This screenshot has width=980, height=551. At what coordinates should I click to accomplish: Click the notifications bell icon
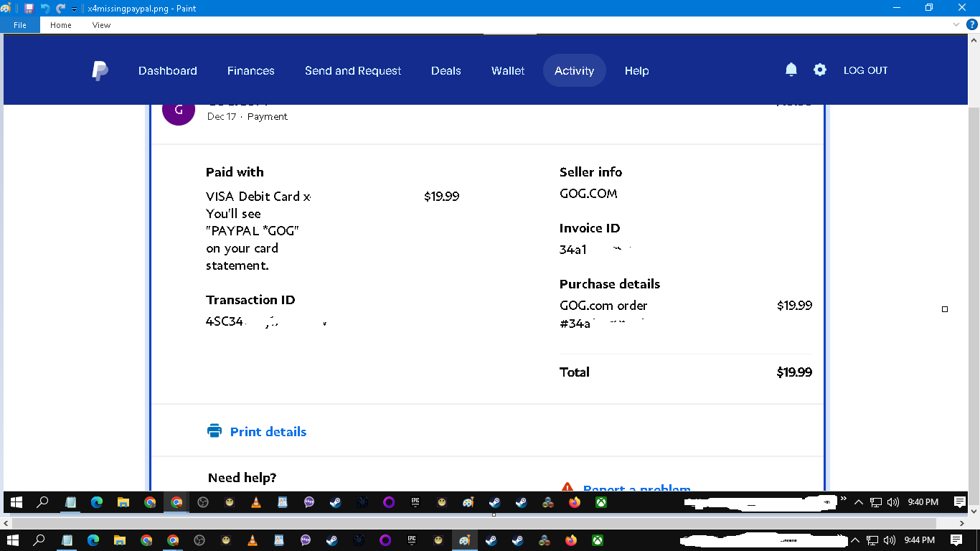[791, 70]
